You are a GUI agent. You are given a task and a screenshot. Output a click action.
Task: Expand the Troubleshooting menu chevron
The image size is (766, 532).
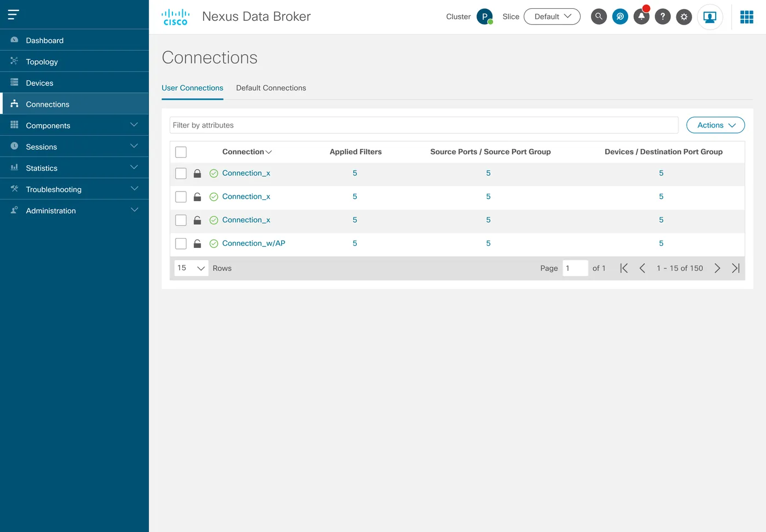(x=134, y=189)
